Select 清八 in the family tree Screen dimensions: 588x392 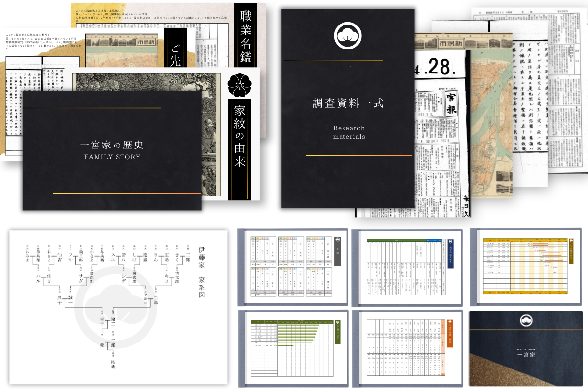coord(123,257)
